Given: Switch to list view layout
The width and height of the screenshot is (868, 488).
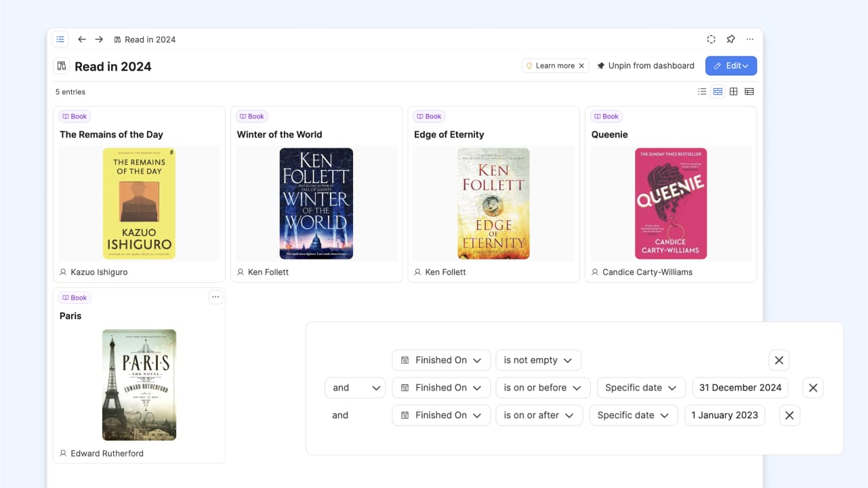Looking at the screenshot, I should [x=702, y=91].
